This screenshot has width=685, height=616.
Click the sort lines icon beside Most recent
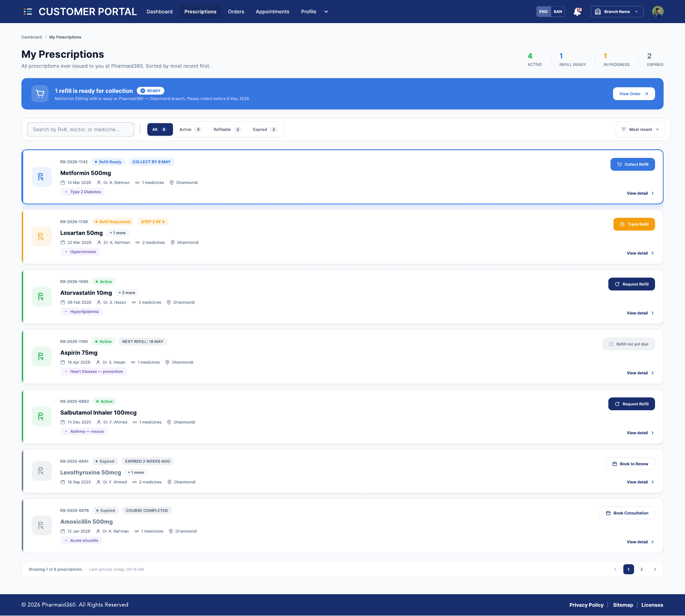click(623, 130)
